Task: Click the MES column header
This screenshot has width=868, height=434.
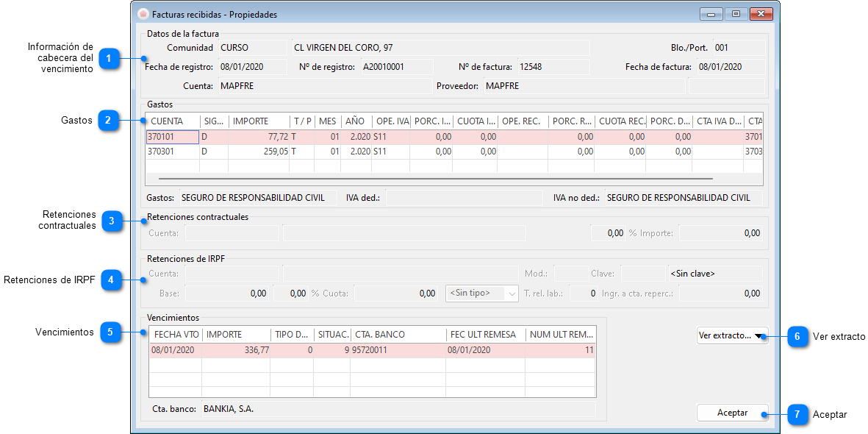Action: (x=328, y=121)
